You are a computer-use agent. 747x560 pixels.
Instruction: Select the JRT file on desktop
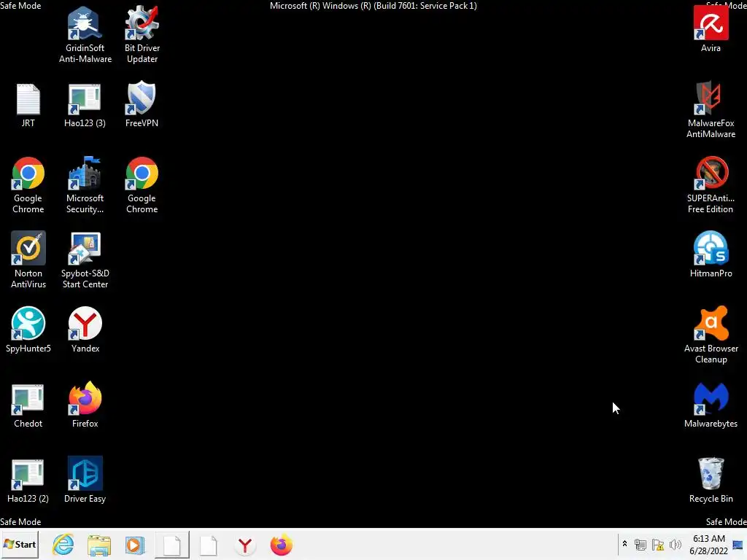(28, 105)
